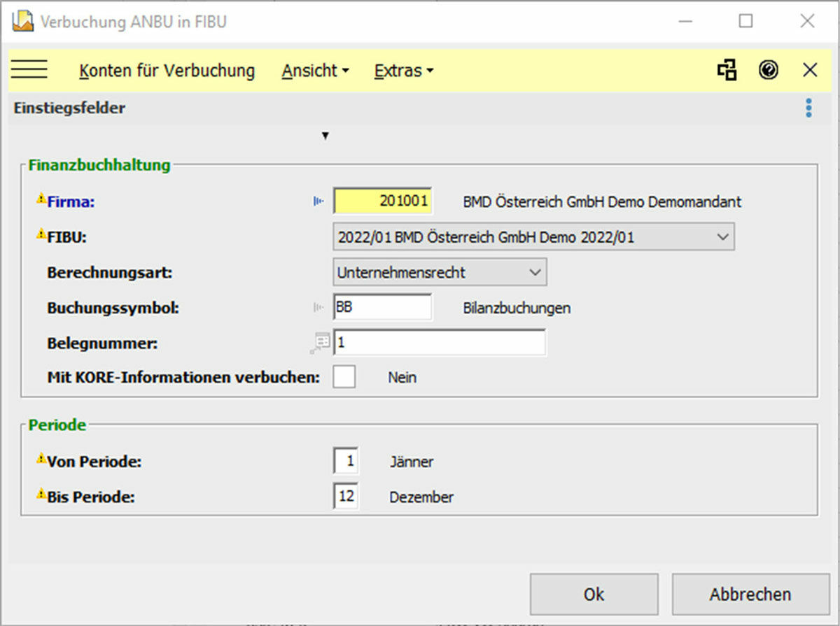
Task: Open the Berechnungsart dropdown
Action: tap(535, 273)
